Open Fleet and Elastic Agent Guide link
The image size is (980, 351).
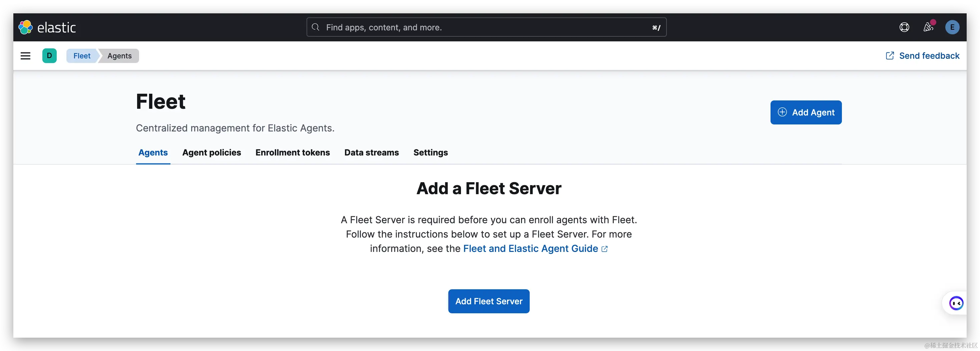[535, 249]
